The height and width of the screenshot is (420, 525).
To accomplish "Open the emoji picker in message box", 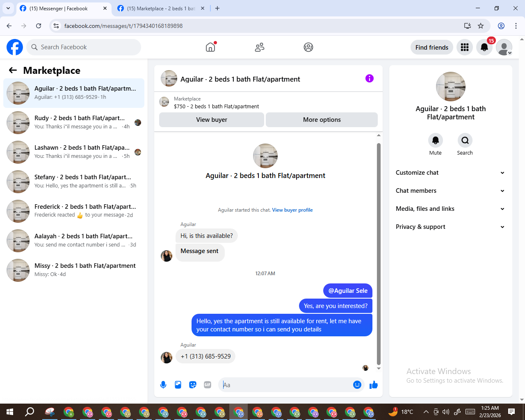I will 357,385.
